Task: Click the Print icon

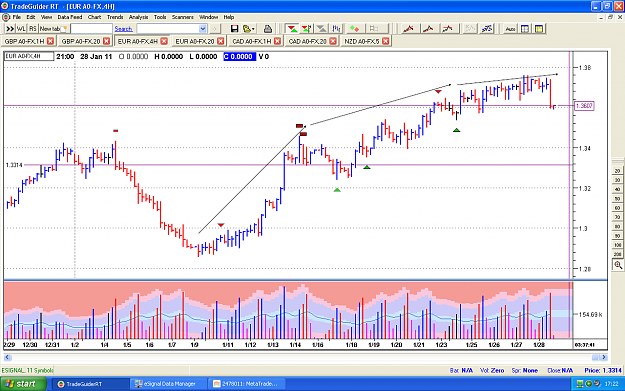Action: [268, 29]
